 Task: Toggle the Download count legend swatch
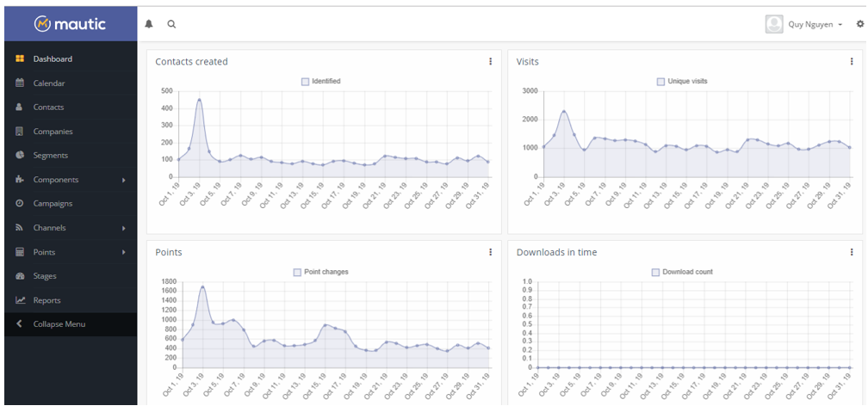point(656,272)
